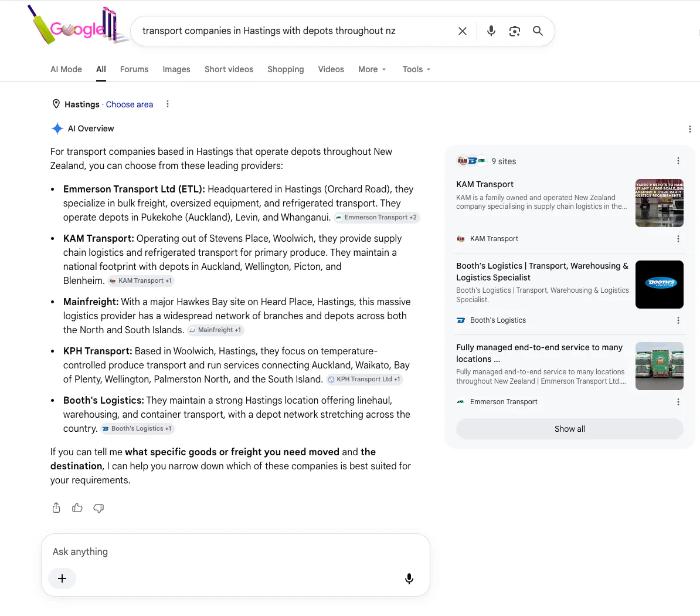This screenshot has width=700, height=616.
Task: Click the KAM Transport source name label
Action: pos(494,239)
